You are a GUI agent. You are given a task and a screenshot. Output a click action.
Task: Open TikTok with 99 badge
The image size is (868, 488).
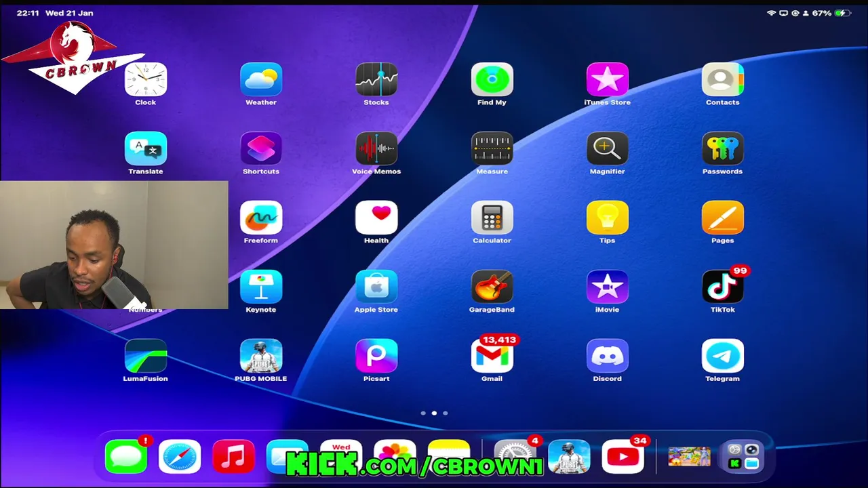(722, 287)
